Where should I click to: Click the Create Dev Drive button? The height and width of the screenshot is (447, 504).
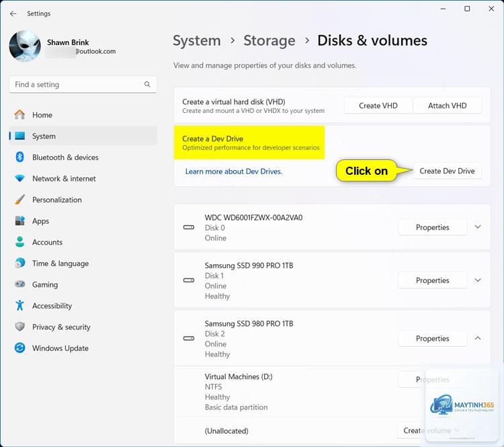(447, 171)
